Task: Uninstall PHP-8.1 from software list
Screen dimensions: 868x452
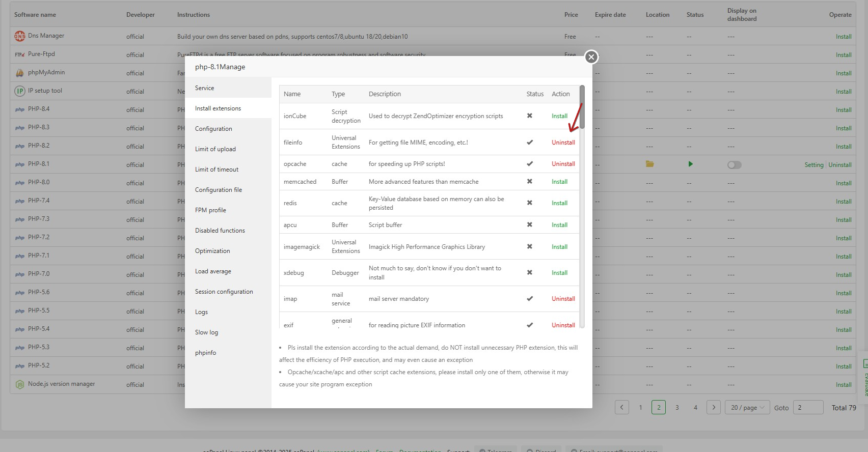Action: click(839, 165)
